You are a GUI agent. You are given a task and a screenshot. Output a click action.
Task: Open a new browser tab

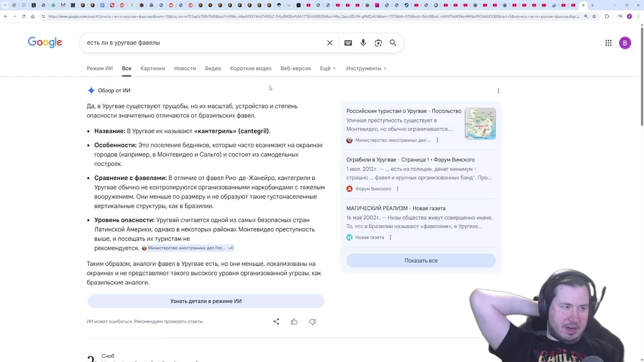click(592, 5)
